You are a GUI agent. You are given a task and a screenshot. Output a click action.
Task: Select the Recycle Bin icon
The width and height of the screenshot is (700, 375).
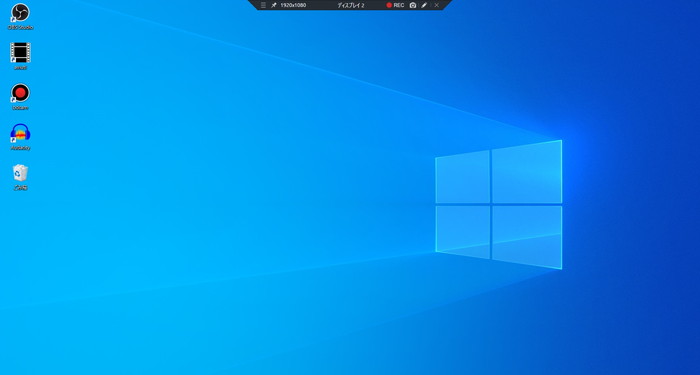[x=20, y=177]
